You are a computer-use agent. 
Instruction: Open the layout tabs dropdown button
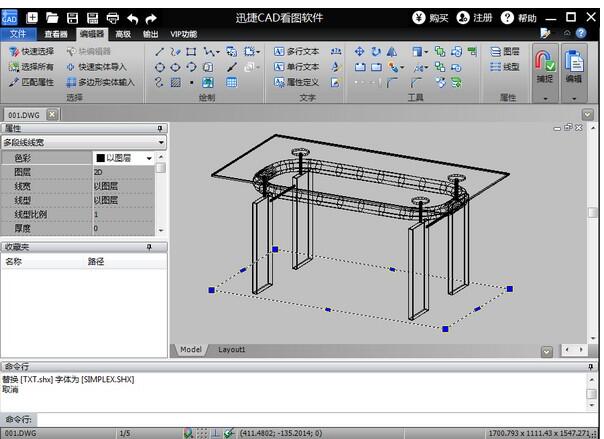click(x=547, y=351)
